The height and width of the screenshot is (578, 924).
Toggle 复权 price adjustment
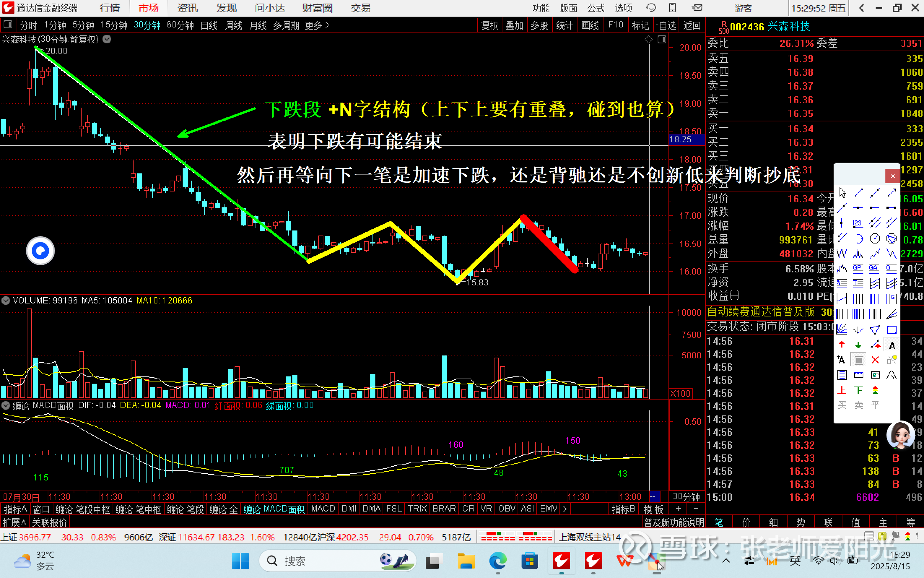pos(490,25)
